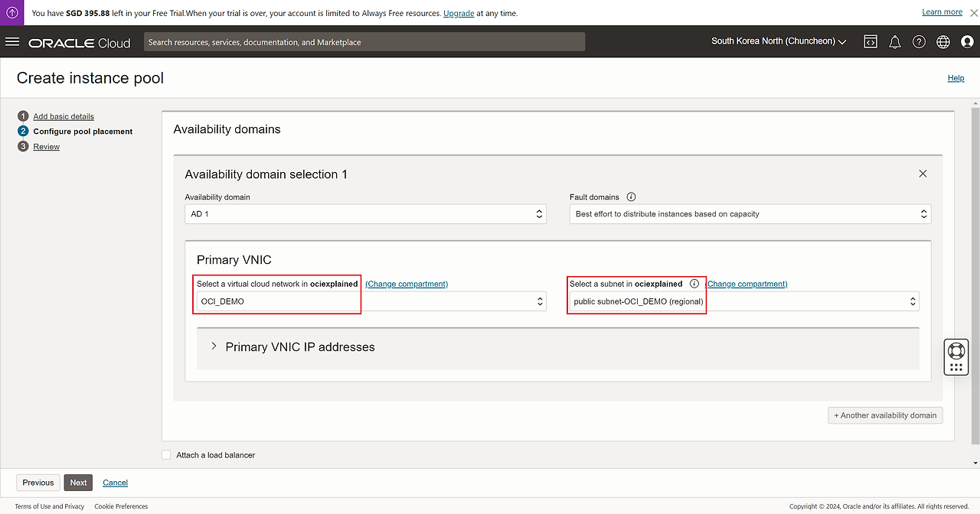Click the upgrade arrow icon in banner
This screenshot has width=980, height=514.
[12, 12]
